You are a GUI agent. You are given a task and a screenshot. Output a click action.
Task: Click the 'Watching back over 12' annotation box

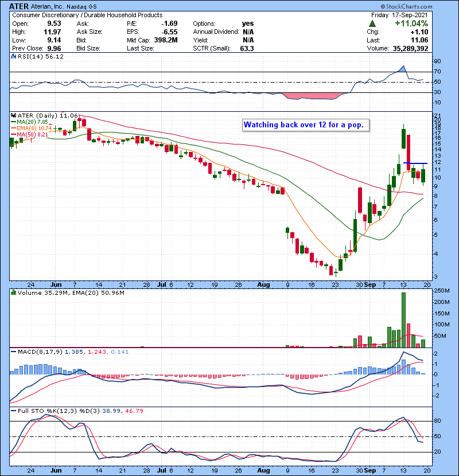[x=306, y=125]
